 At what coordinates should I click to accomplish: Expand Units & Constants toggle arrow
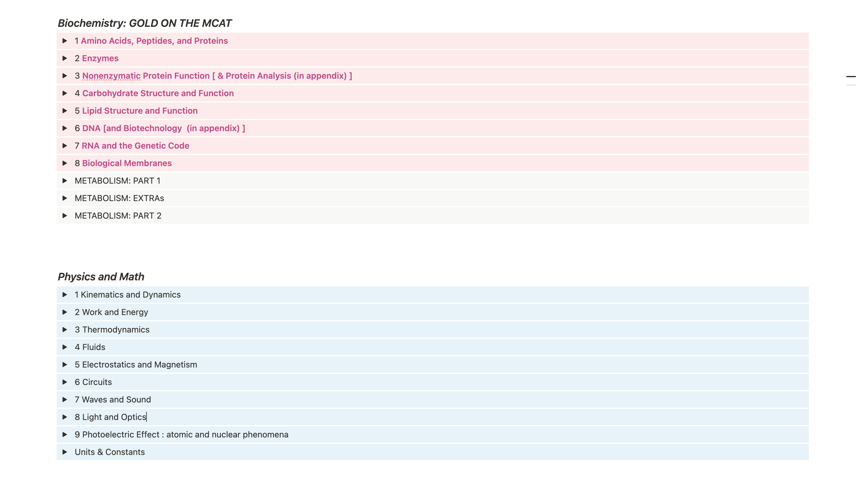(x=65, y=452)
